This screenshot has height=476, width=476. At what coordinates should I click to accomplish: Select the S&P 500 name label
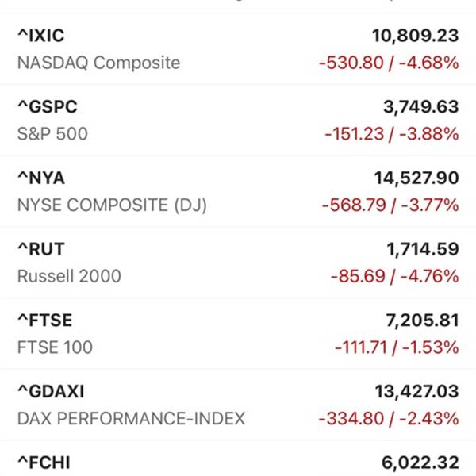click(x=52, y=134)
